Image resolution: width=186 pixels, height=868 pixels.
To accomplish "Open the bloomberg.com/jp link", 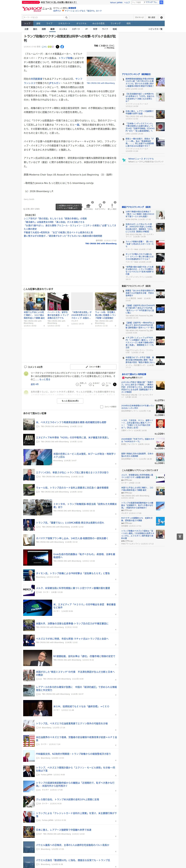I will click(x=83, y=183).
